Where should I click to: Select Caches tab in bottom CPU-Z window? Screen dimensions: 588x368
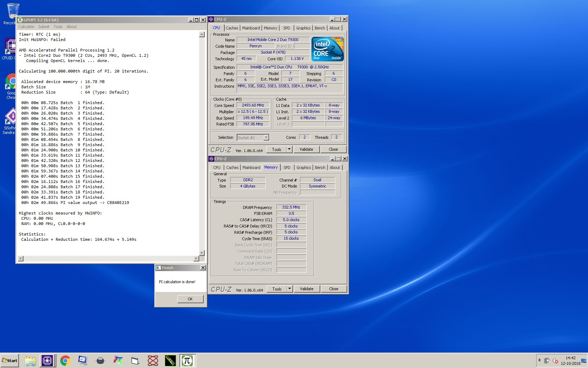[232, 168]
